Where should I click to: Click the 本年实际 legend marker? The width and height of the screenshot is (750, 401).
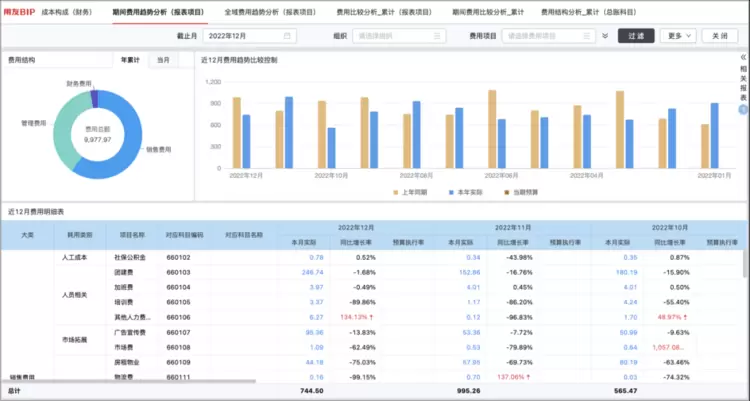[x=452, y=190]
